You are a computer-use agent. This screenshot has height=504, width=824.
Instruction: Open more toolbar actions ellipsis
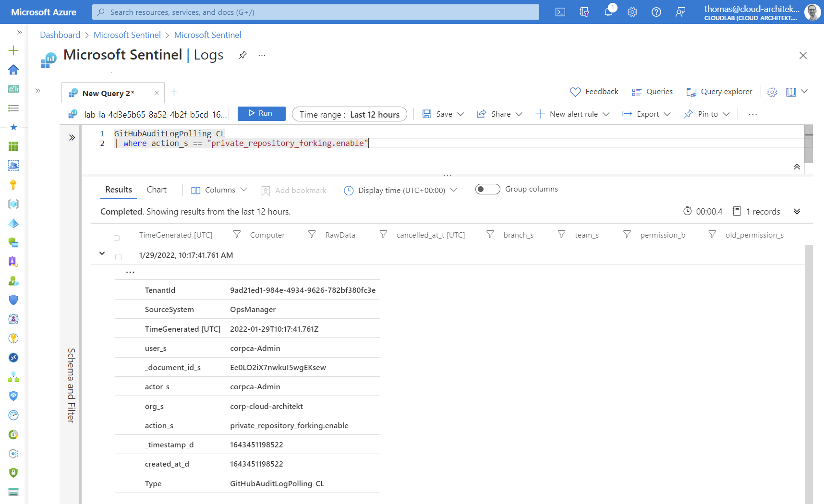click(753, 114)
